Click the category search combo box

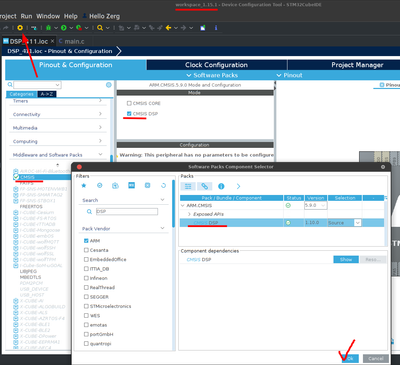(37, 85)
